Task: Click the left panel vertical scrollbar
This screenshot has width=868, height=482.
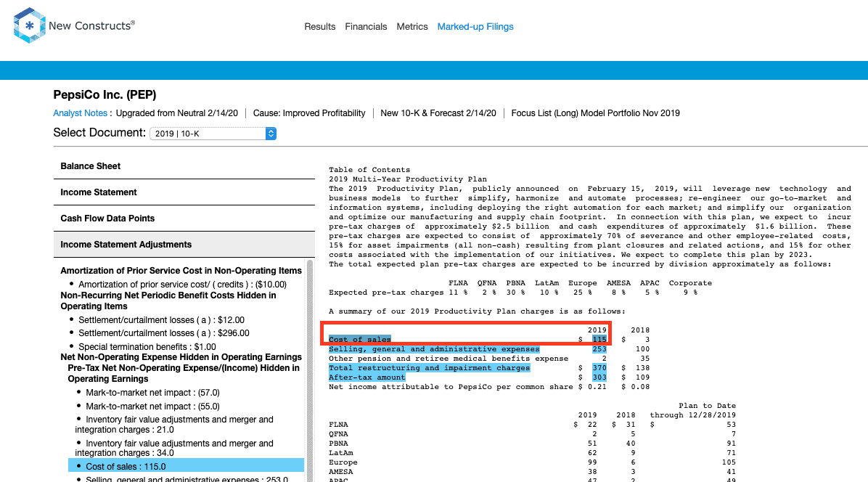Action: [x=309, y=371]
